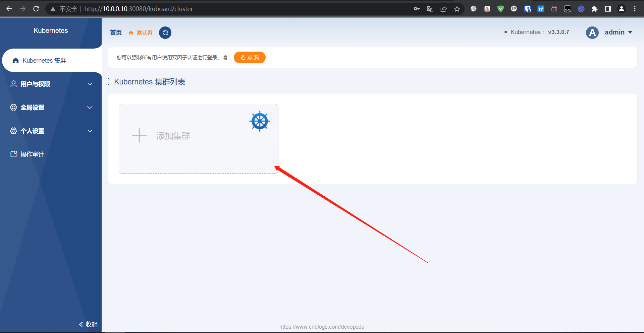Screen dimensions: 644x333
Task: Collapse the sidebar with 收起
Action: click(89, 324)
